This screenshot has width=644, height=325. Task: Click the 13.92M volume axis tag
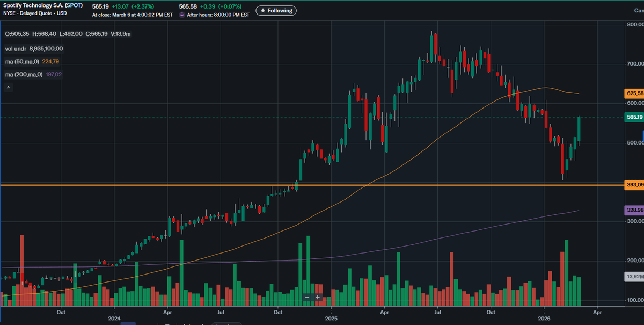635,276
